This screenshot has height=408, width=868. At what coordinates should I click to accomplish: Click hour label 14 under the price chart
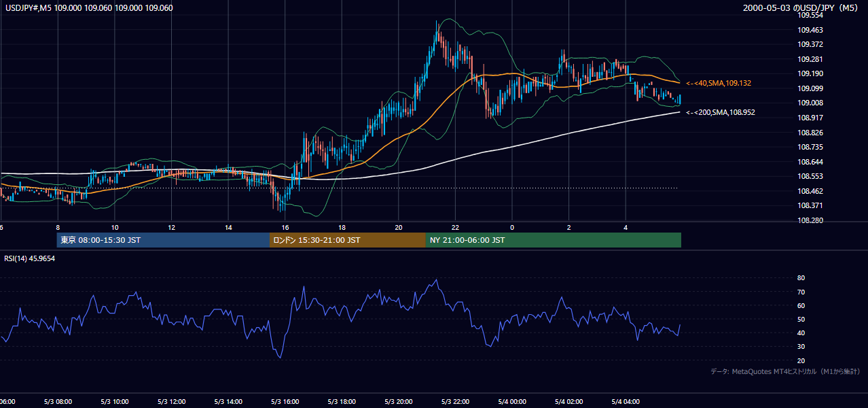(x=228, y=228)
